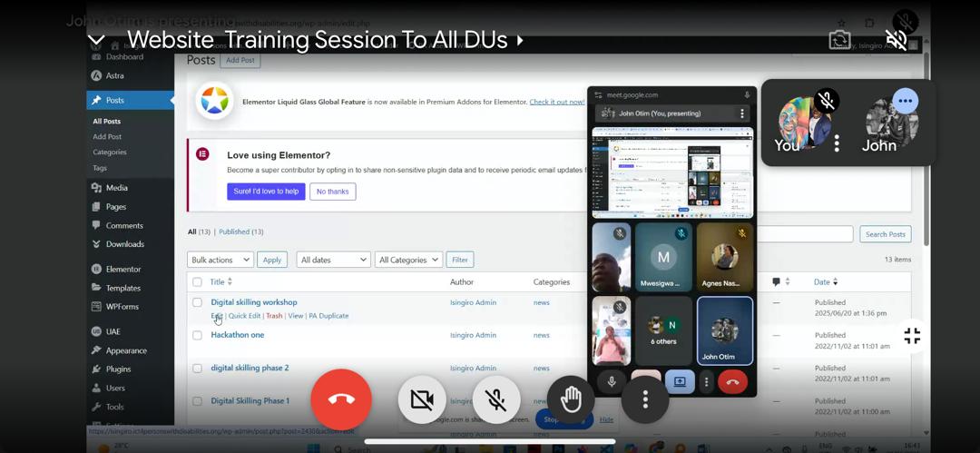Tick the select-all checkbox beside Title header
The height and width of the screenshot is (453, 980).
point(198,282)
